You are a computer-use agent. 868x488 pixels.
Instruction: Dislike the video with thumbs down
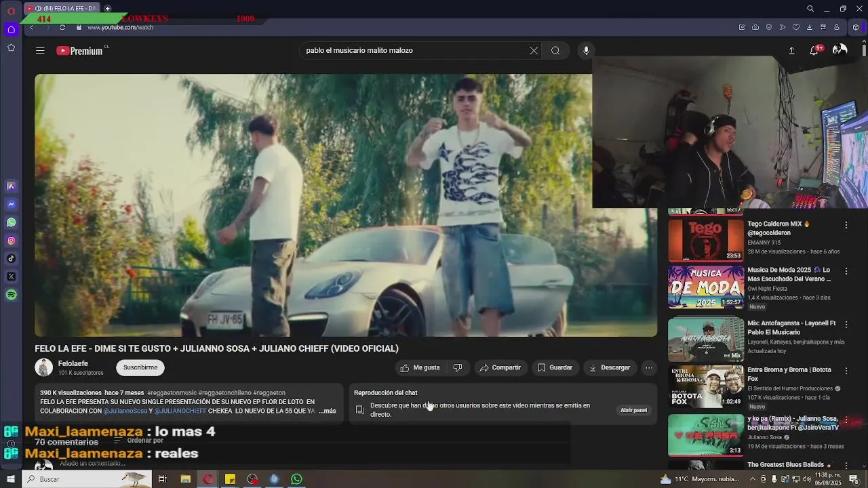click(x=458, y=367)
